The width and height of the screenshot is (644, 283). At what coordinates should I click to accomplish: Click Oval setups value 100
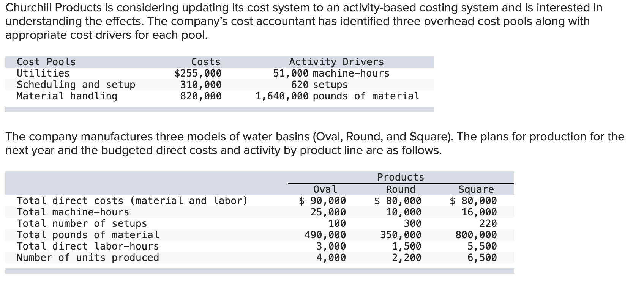[x=337, y=223]
